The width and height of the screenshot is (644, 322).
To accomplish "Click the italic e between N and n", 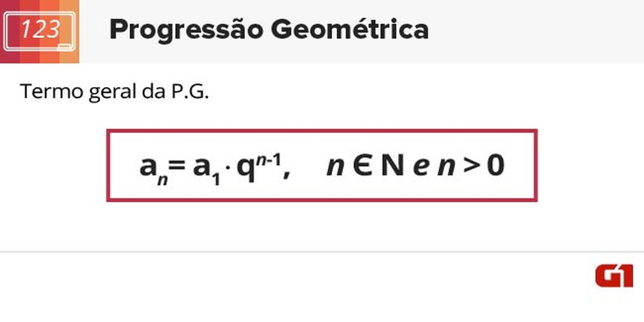I will click(421, 168).
